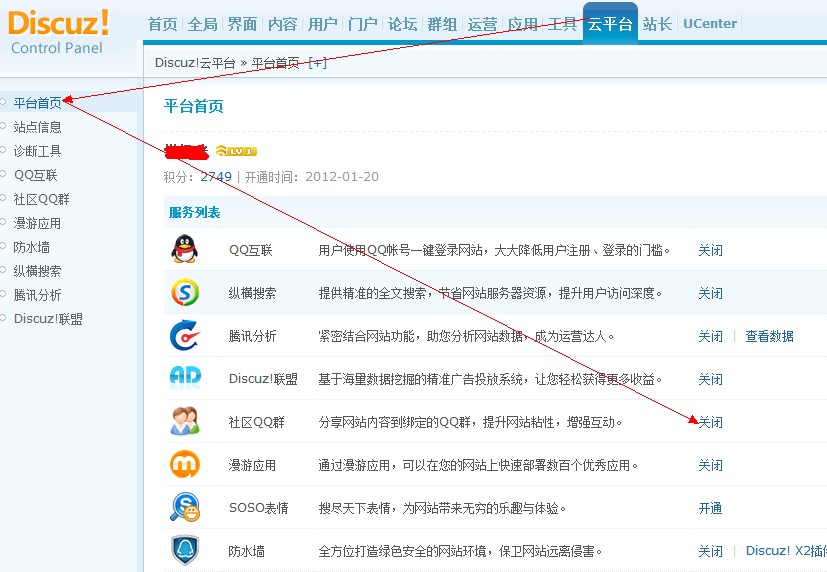Open the 首页 top menu
The height and width of the screenshot is (572, 827).
click(162, 24)
